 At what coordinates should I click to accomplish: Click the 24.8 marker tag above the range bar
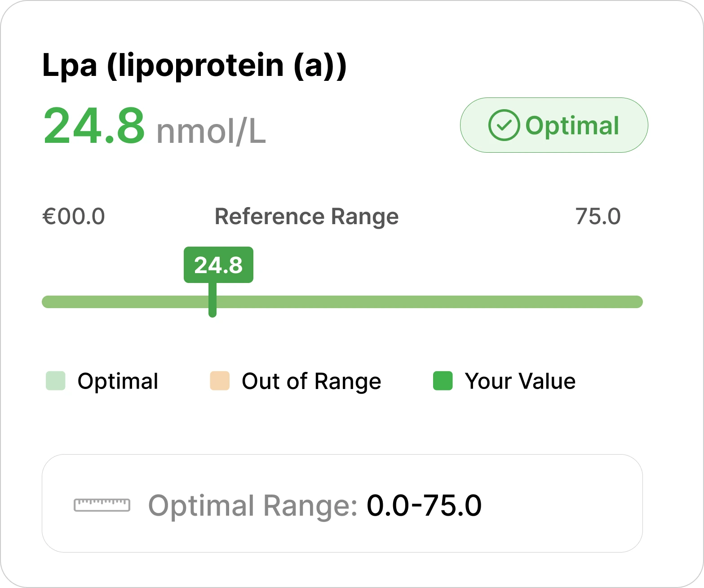[218, 265]
